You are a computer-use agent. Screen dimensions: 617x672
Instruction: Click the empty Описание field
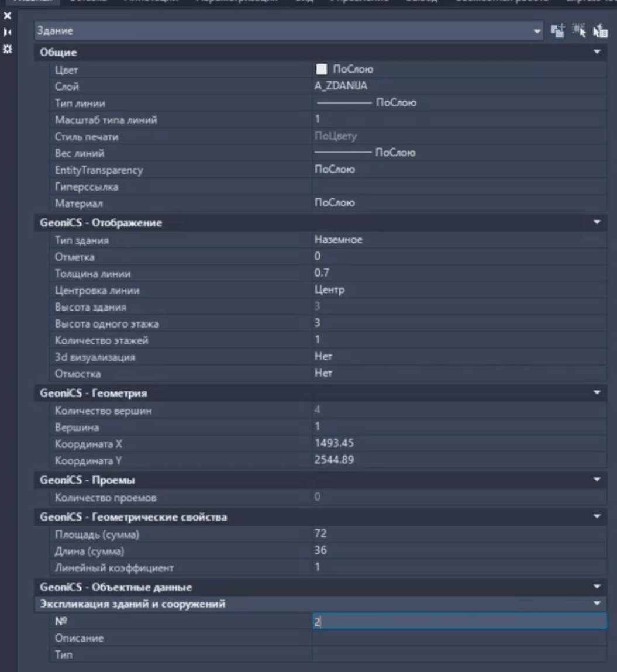tap(459, 638)
